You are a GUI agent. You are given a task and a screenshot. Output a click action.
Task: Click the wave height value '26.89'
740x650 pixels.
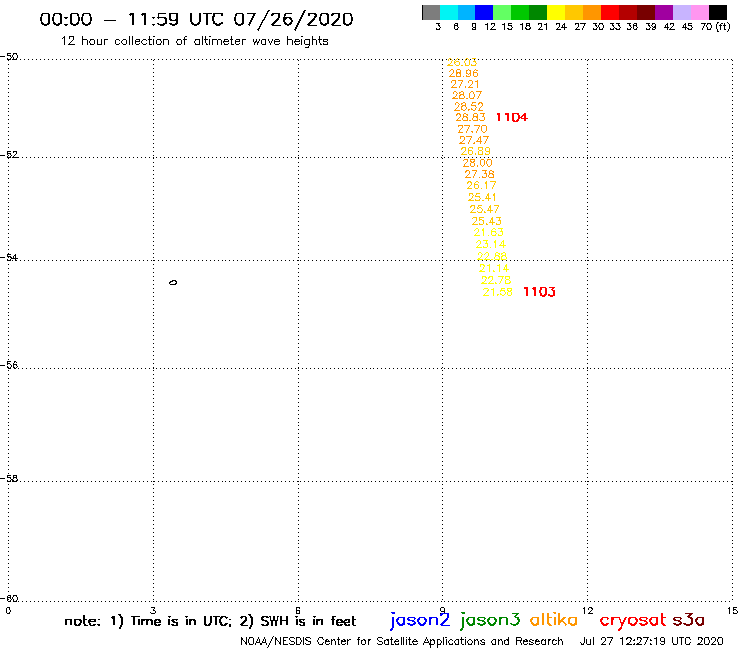click(475, 151)
